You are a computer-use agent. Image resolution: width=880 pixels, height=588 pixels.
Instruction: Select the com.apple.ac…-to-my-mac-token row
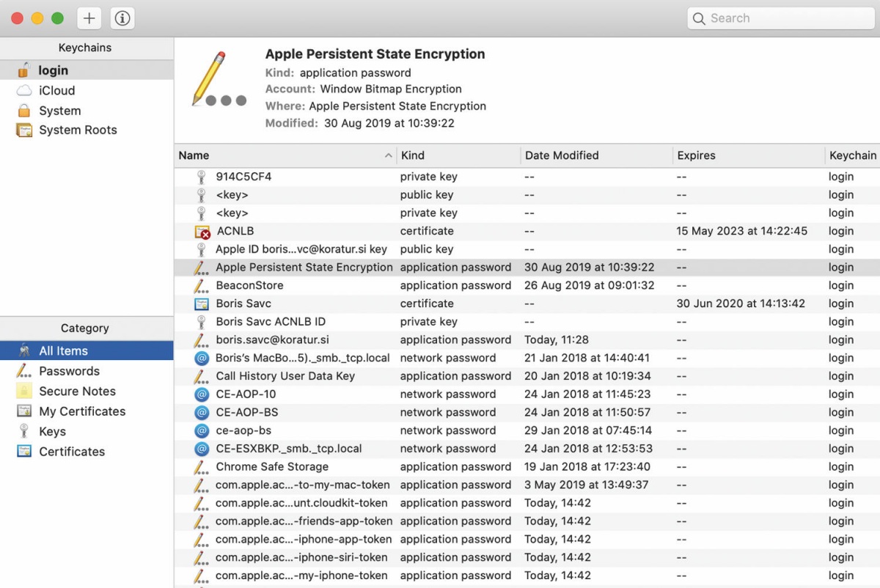tap(527, 485)
